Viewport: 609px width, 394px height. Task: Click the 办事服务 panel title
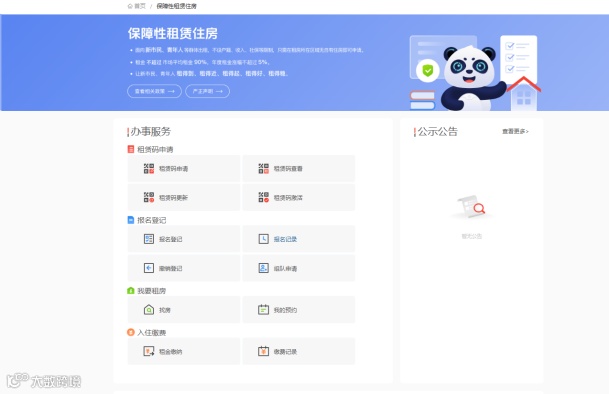click(x=150, y=132)
